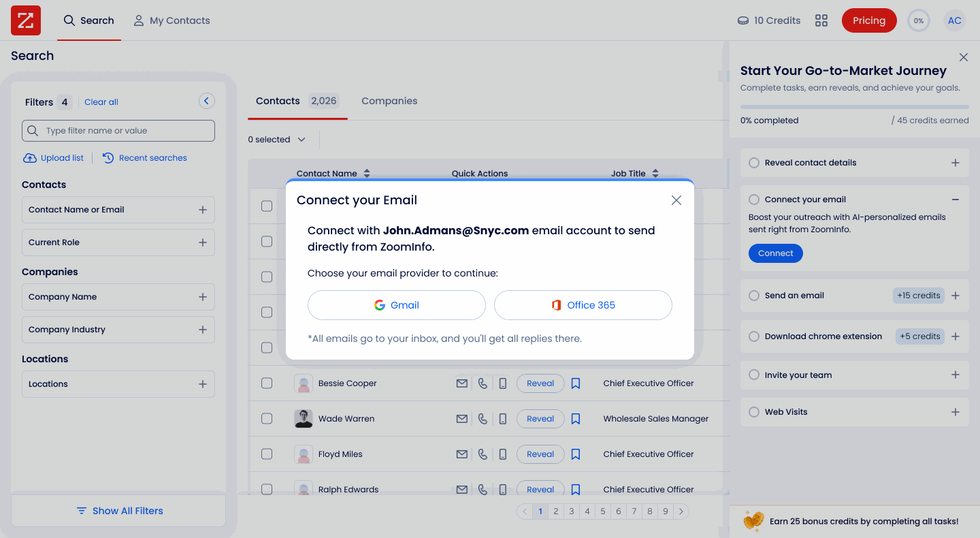Open the red Pricing button
The height and width of the screenshot is (538, 980).
click(x=869, y=20)
